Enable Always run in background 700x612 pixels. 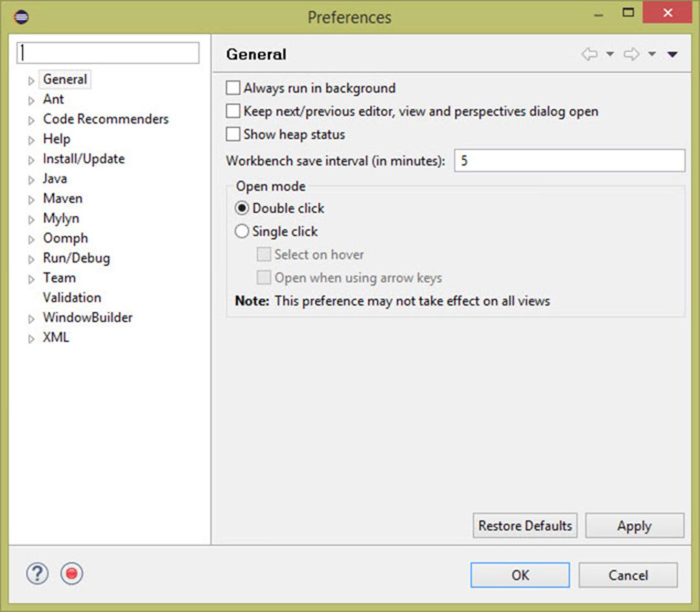pyautogui.click(x=233, y=88)
